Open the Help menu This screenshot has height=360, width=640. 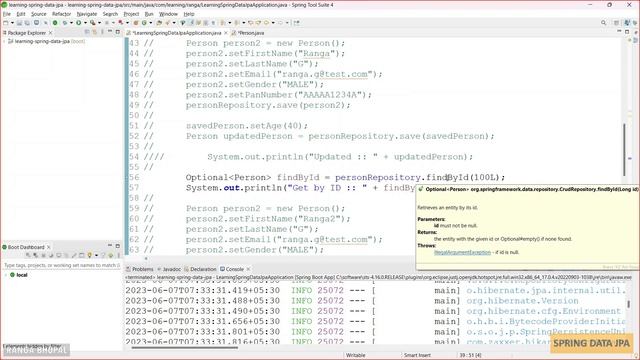(x=189, y=14)
